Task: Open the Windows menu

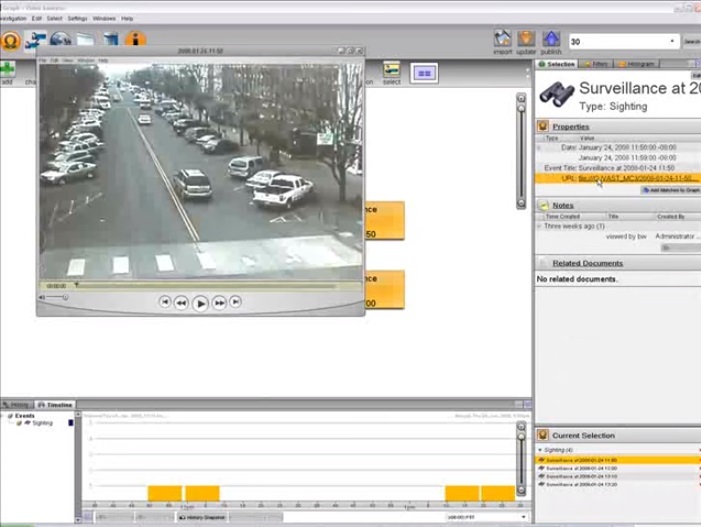Action: point(104,18)
